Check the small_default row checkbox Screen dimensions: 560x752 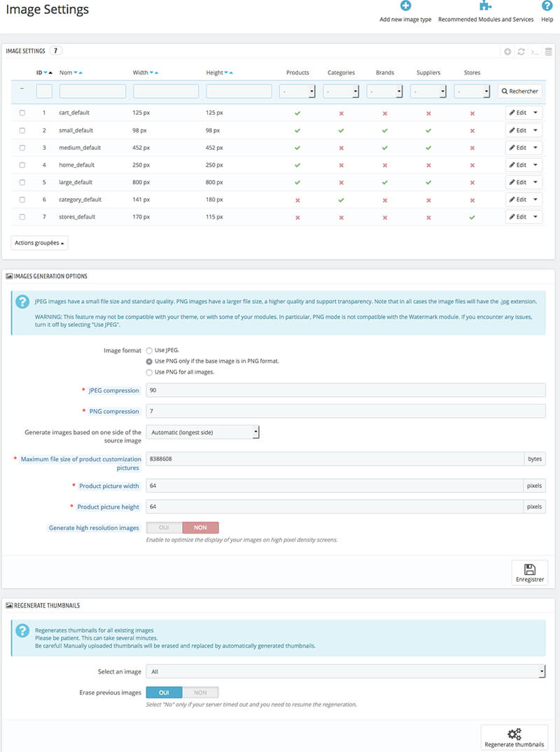22,130
